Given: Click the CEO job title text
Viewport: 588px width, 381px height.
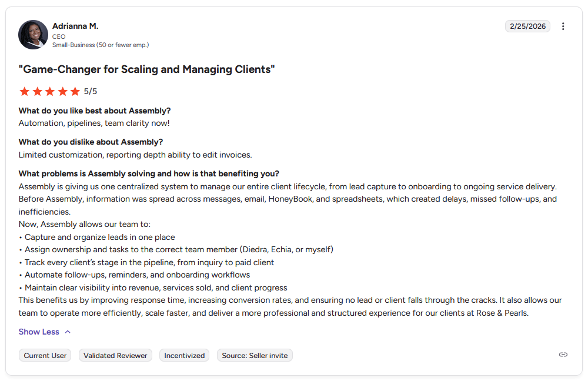Looking at the screenshot, I should click(58, 36).
